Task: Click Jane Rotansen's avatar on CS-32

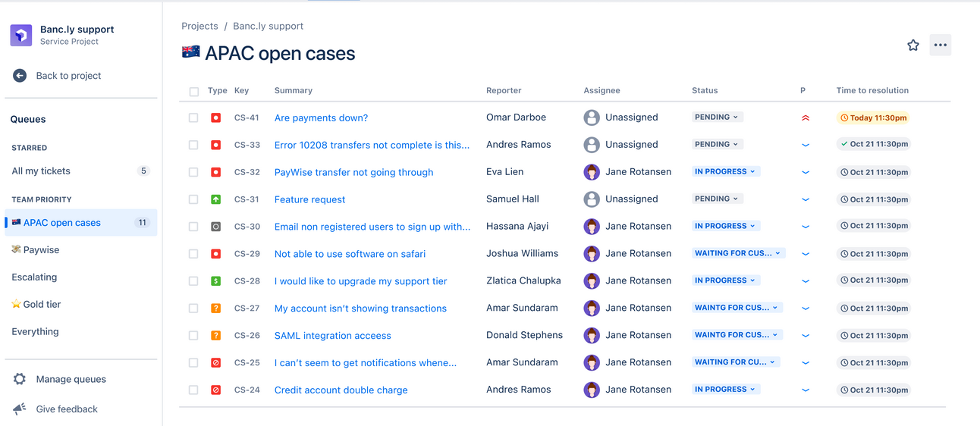Action: click(592, 172)
